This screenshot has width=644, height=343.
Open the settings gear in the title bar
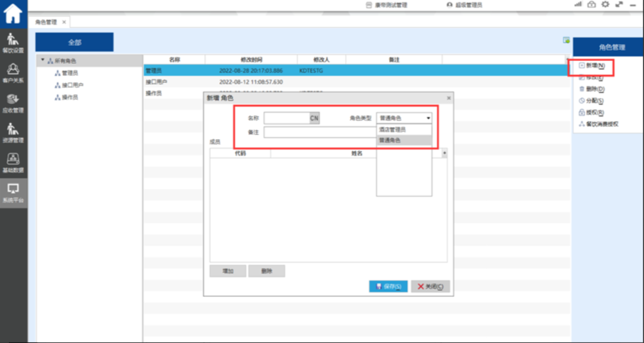(x=605, y=5)
